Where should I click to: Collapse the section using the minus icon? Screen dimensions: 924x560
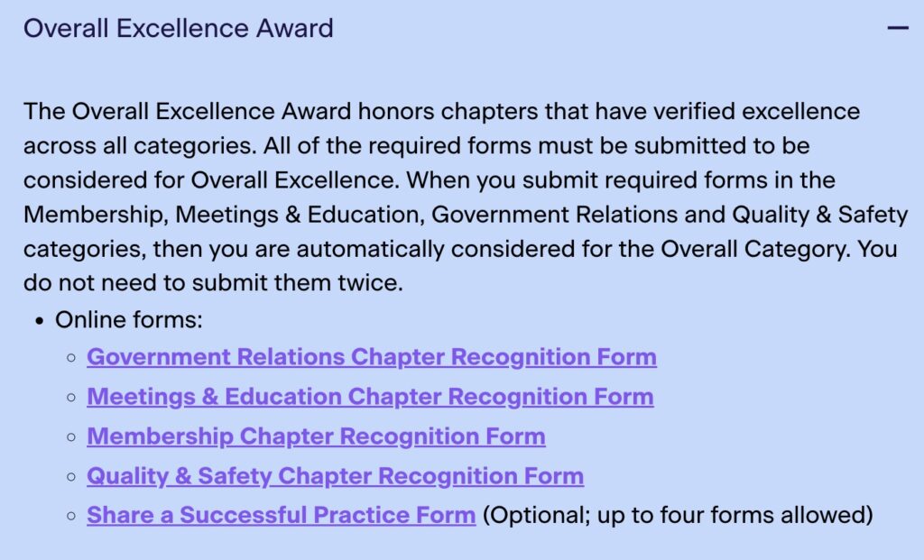[x=897, y=29]
